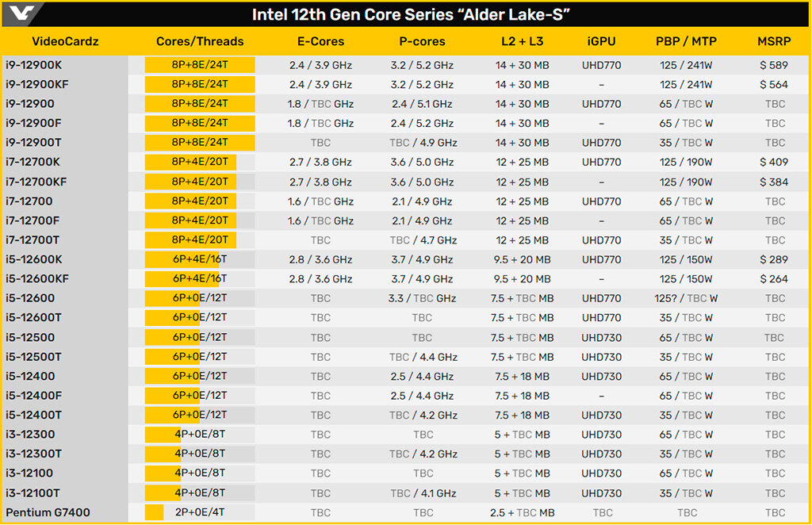Click the UHD730 cell for i5-12500

tap(601, 338)
